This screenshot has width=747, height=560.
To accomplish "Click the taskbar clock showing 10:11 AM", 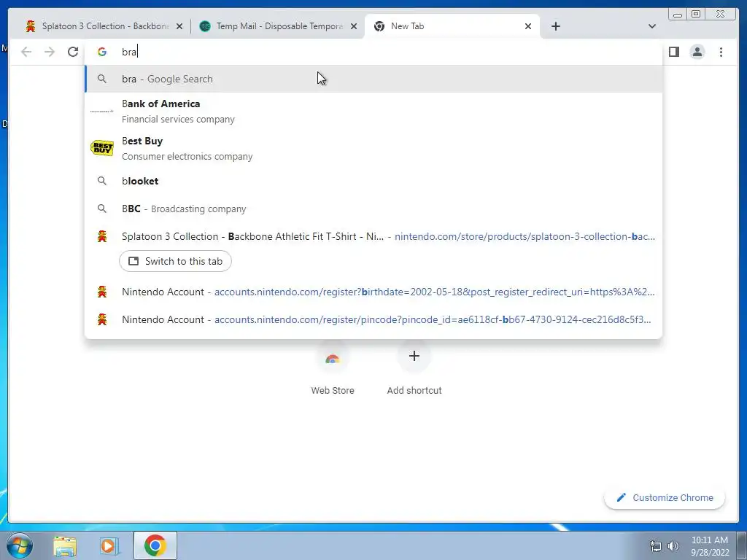I will click(x=710, y=546).
